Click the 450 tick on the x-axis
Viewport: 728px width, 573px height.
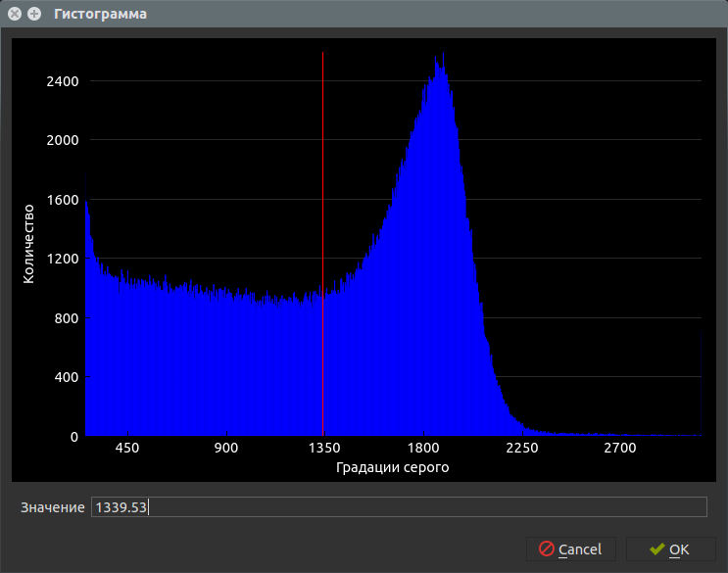coord(127,449)
